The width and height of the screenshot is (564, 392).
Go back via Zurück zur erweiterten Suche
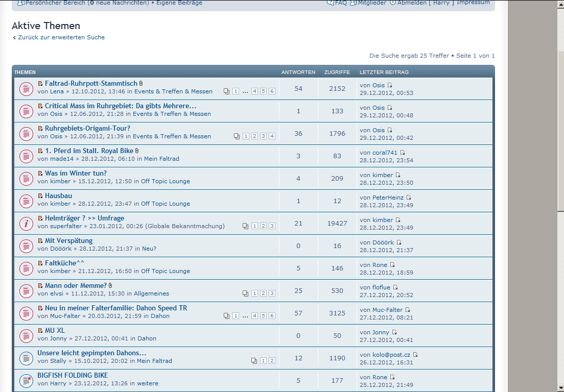61,37
